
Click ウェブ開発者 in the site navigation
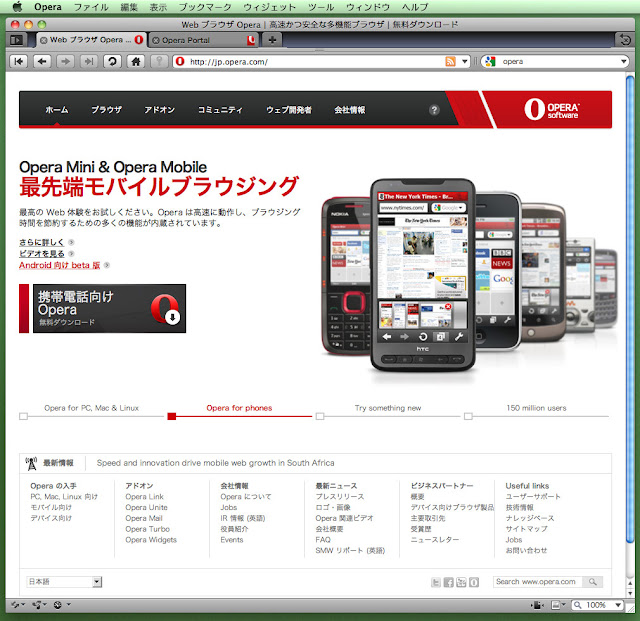[289, 109]
